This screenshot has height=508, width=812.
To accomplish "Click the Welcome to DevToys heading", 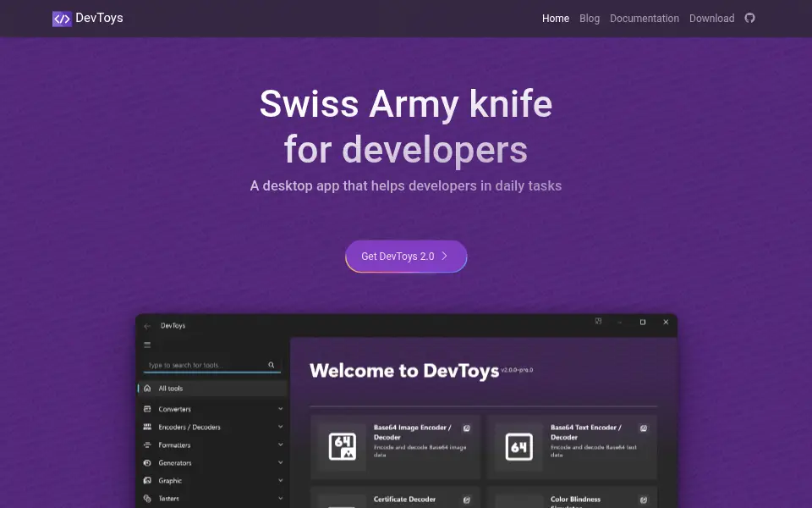I will coord(404,371).
